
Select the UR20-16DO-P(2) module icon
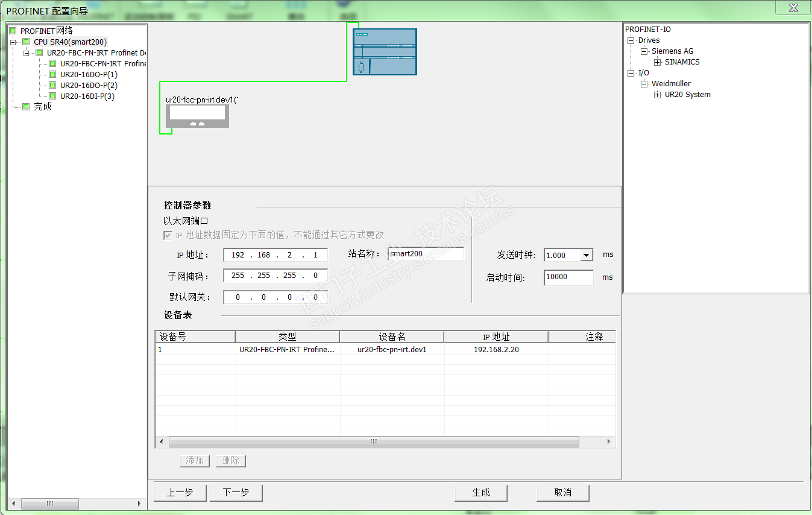(52, 85)
